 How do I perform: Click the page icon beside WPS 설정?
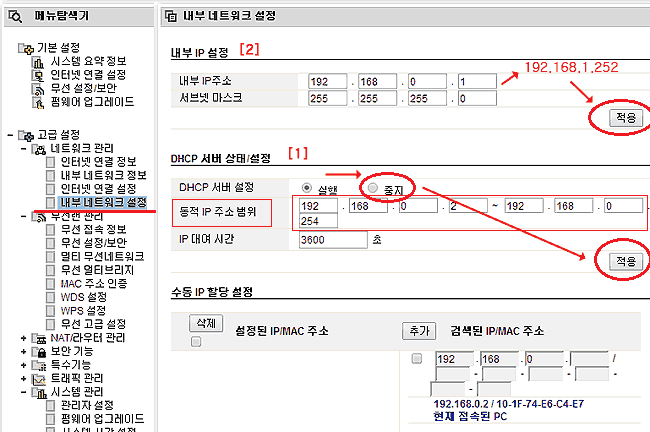tap(51, 311)
